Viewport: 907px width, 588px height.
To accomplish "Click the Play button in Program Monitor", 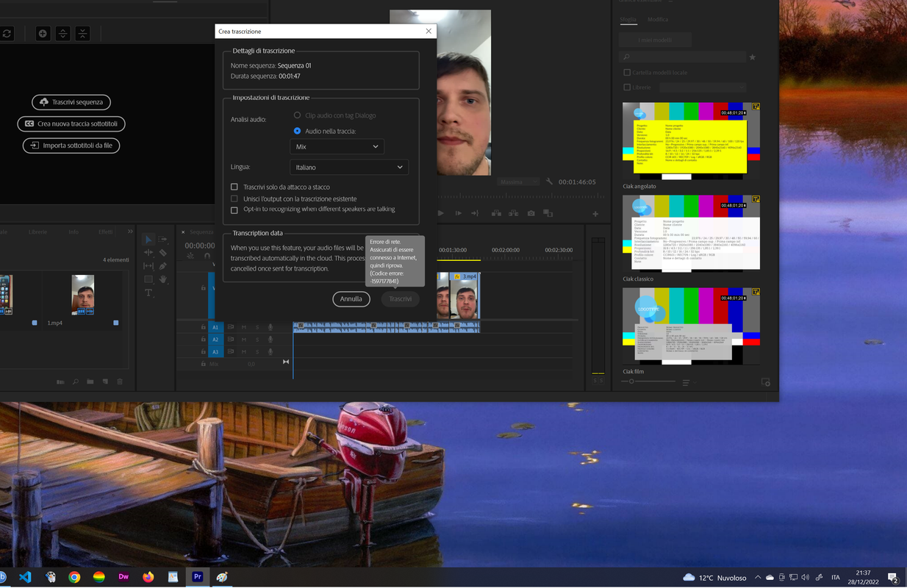I will (x=441, y=213).
